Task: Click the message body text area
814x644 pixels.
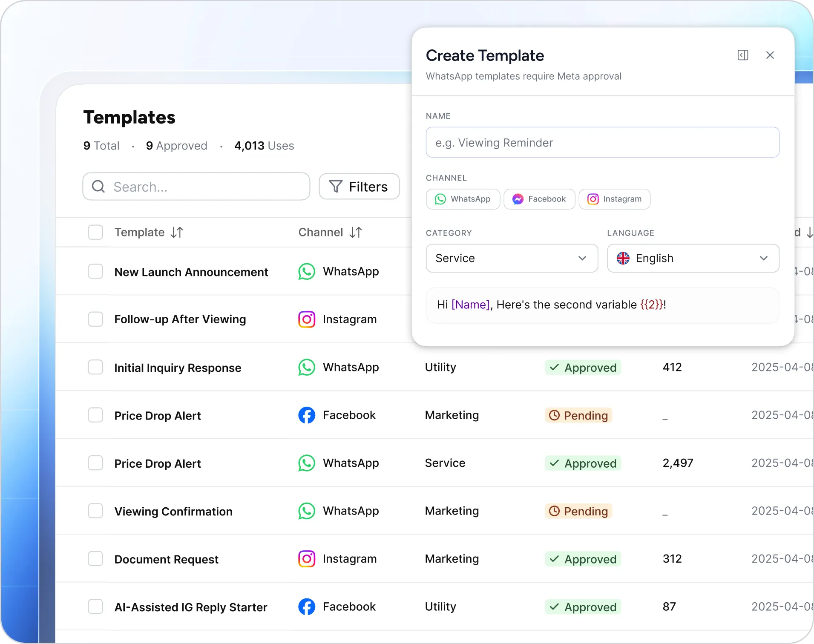Action: (x=603, y=305)
